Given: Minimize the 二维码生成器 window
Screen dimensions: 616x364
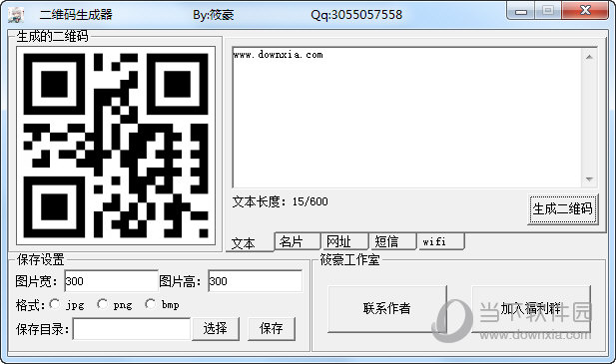Looking at the screenshot, I should coord(521,11).
